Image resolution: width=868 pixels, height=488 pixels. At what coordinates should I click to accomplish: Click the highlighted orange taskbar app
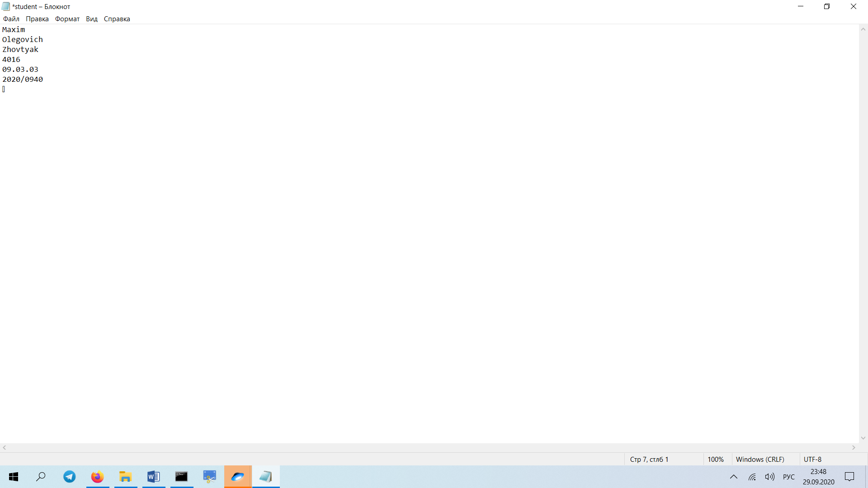pos(238,477)
